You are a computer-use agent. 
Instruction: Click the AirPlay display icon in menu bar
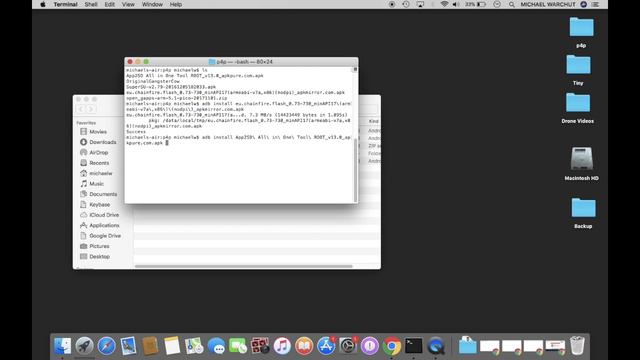coord(420,4)
